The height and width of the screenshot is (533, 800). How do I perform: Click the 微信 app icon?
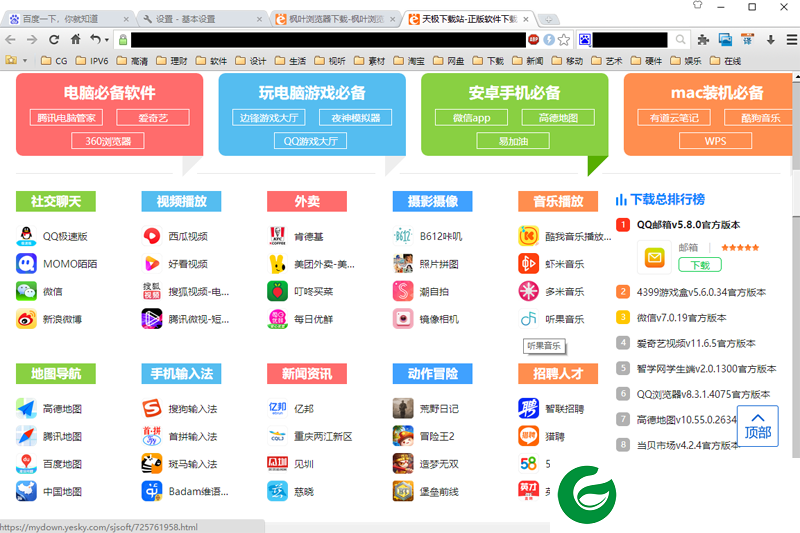click(26, 291)
